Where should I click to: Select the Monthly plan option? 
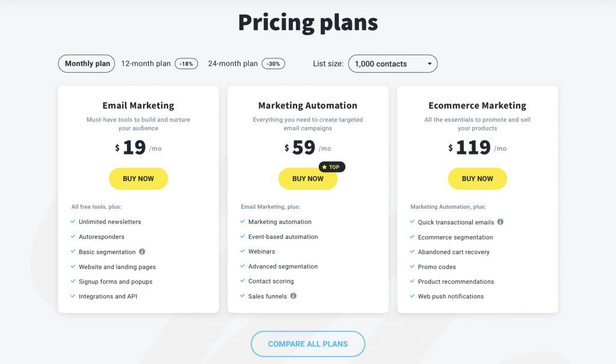86,63
